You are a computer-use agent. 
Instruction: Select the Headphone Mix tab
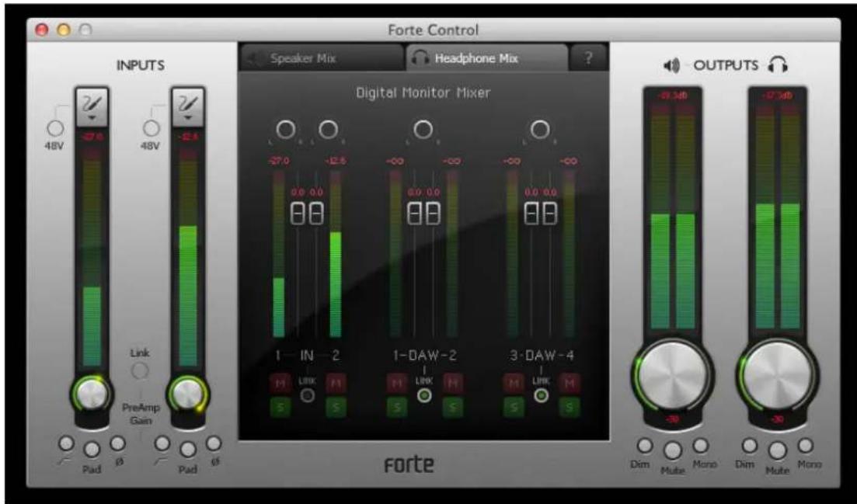[x=487, y=58]
